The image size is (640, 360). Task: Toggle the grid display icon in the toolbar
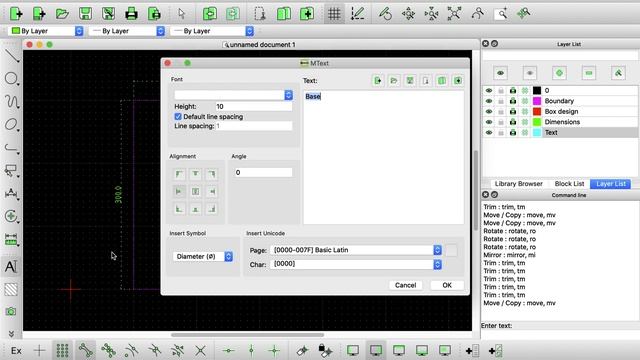(334, 14)
